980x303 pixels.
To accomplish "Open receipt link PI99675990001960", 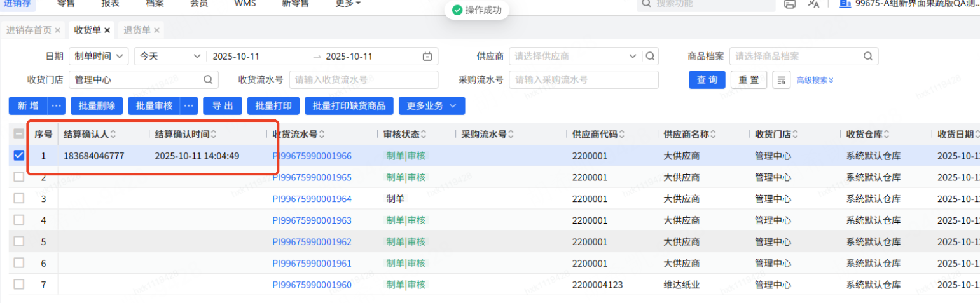I will [312, 285].
